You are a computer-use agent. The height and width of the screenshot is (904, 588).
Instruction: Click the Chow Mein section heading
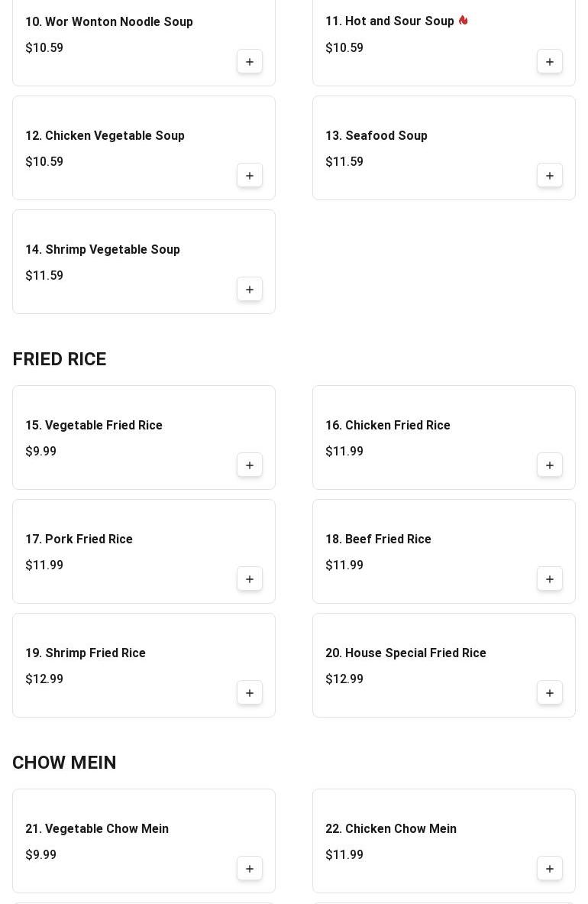click(x=64, y=763)
